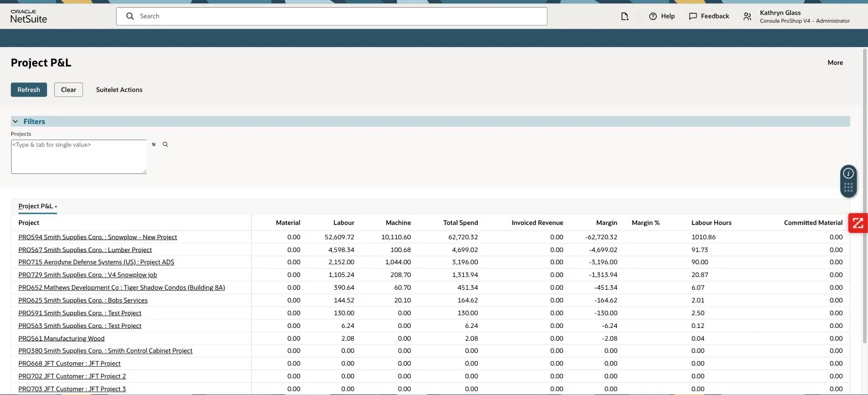Open PRO561 Manufacturing Wood link
This screenshot has width=868, height=395.
(61, 338)
